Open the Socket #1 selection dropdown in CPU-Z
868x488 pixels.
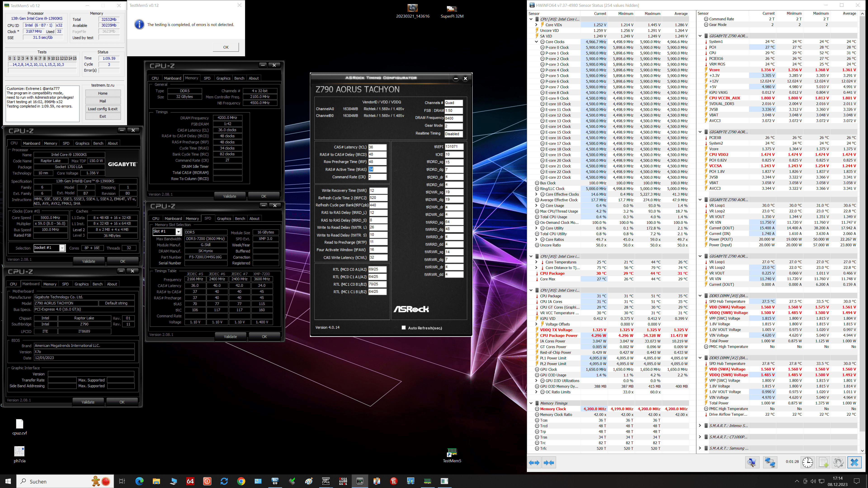[x=62, y=248]
